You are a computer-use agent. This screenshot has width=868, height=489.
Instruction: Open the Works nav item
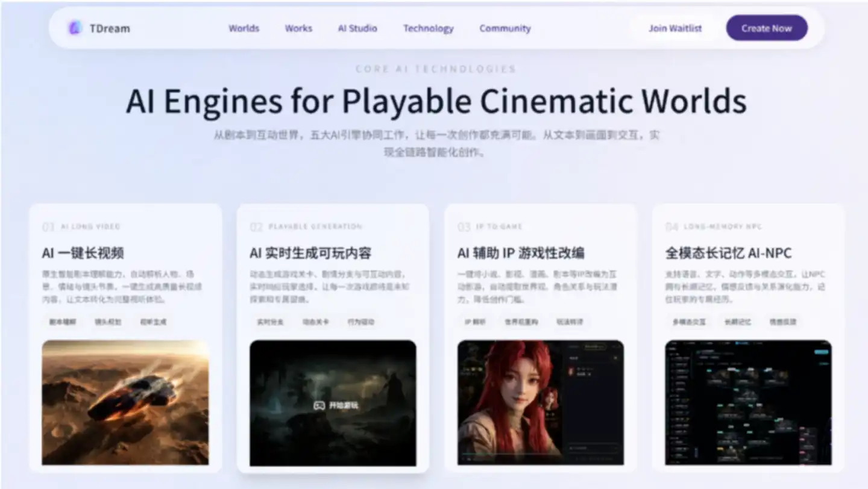point(298,28)
